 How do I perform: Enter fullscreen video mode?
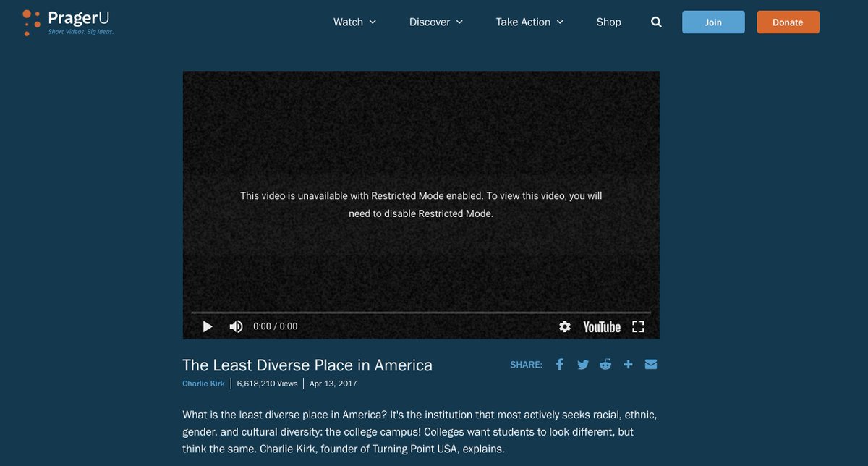pos(638,326)
